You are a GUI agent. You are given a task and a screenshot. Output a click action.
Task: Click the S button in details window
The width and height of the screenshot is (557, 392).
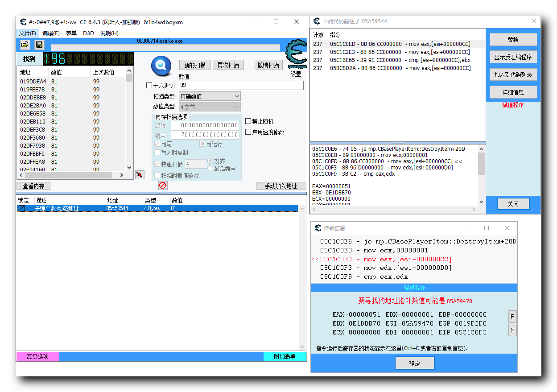tap(512, 330)
